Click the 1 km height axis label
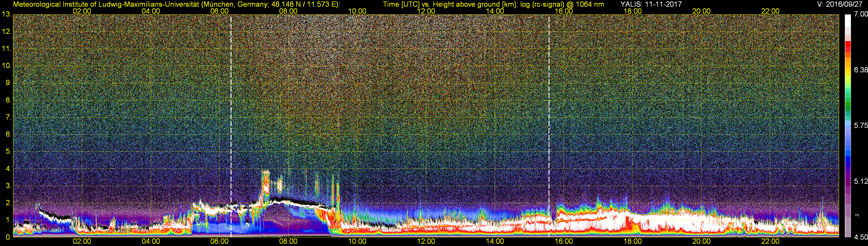The height and width of the screenshot is (246, 868). tap(8, 220)
